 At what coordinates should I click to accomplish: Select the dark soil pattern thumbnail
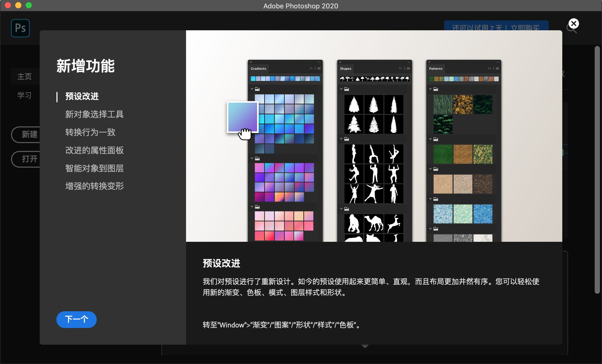(483, 184)
